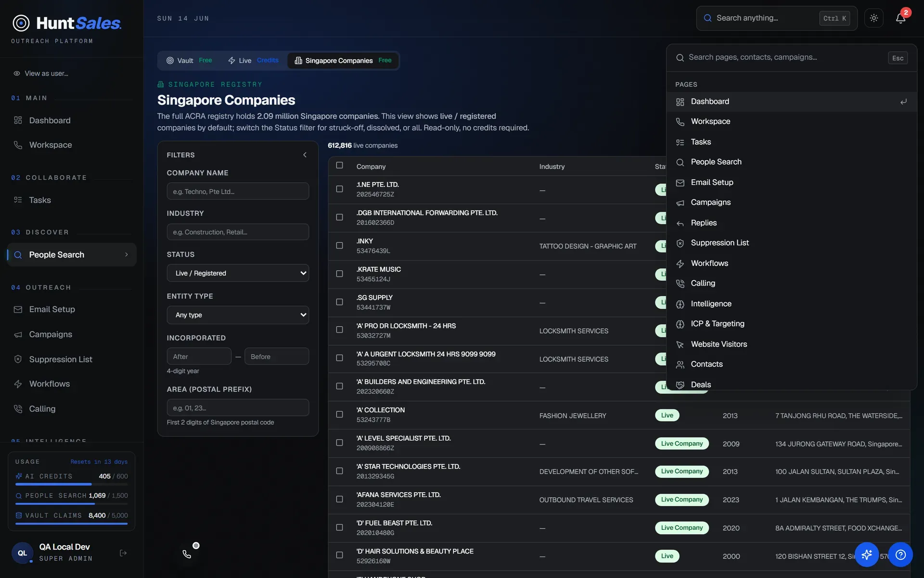Open Calling in the search palette
The image size is (924, 578).
coord(792,283)
